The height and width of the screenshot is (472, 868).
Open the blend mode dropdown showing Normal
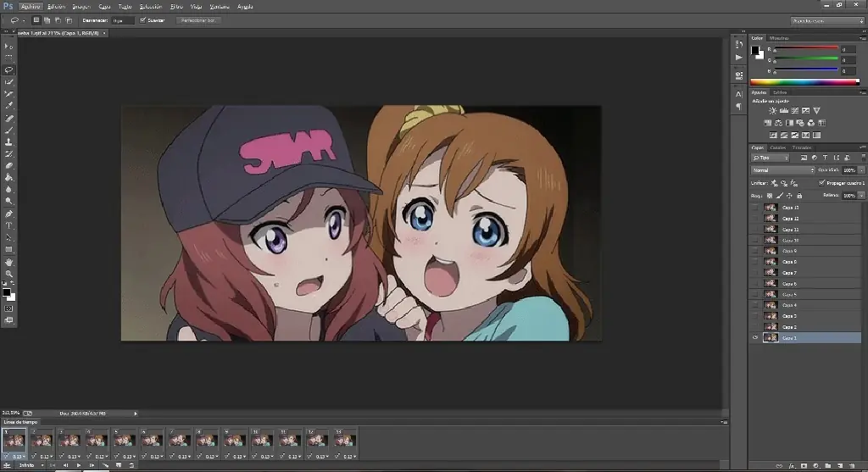pos(782,170)
